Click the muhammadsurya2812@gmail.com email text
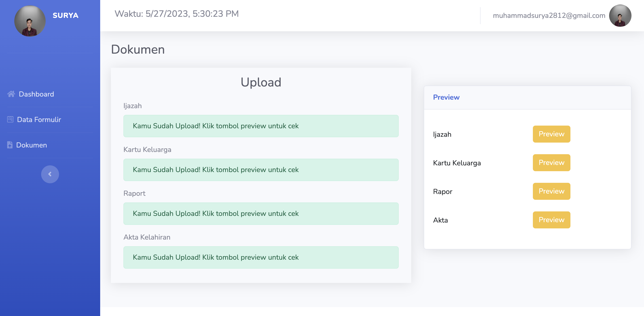 pos(549,15)
